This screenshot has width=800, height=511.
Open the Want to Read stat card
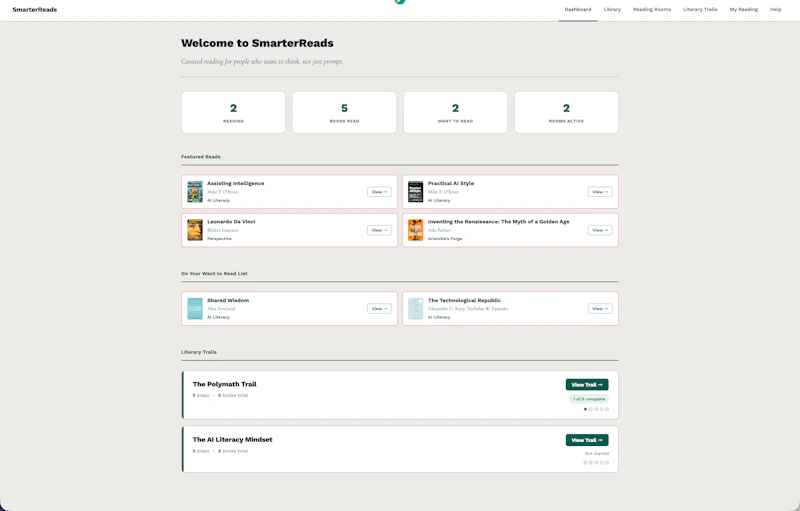(455, 113)
